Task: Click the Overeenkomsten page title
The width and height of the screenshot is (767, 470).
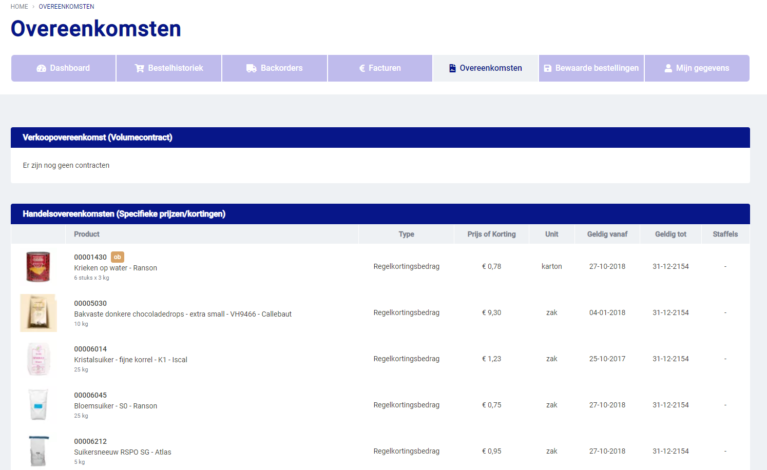Action: click(96, 28)
